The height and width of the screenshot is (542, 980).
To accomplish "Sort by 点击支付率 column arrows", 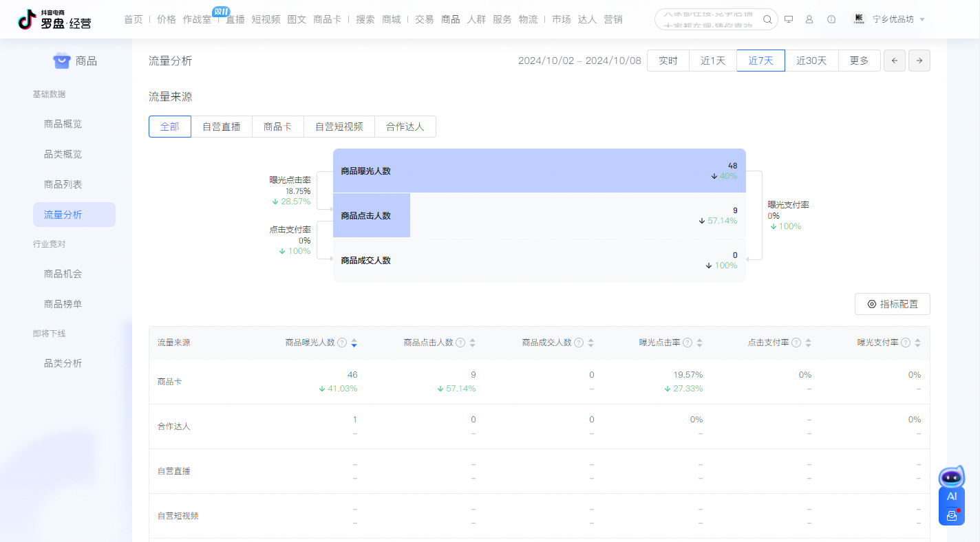I will 808,343.
